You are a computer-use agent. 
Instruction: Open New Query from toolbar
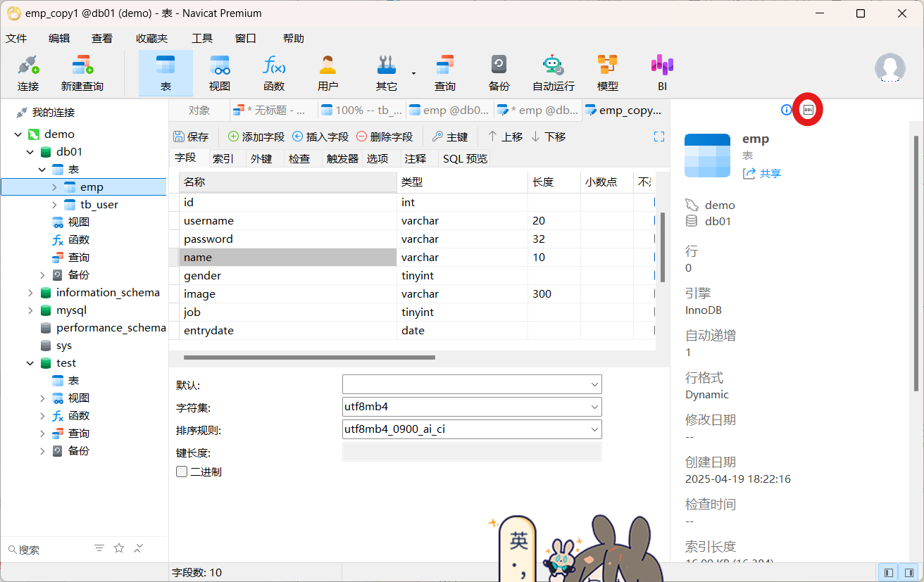(82, 73)
